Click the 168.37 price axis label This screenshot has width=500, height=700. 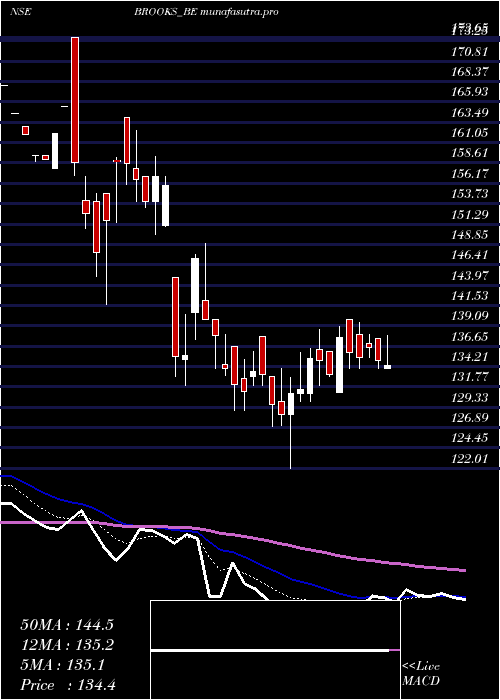(469, 72)
